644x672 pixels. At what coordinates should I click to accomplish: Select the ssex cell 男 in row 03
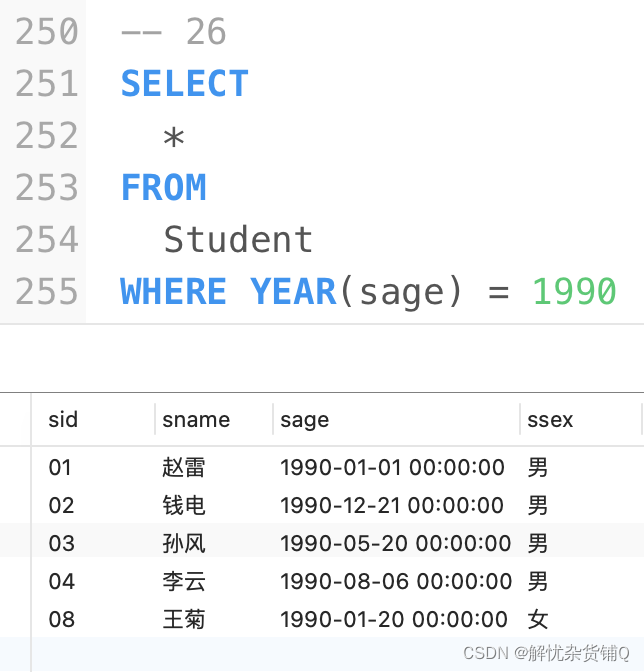538,543
